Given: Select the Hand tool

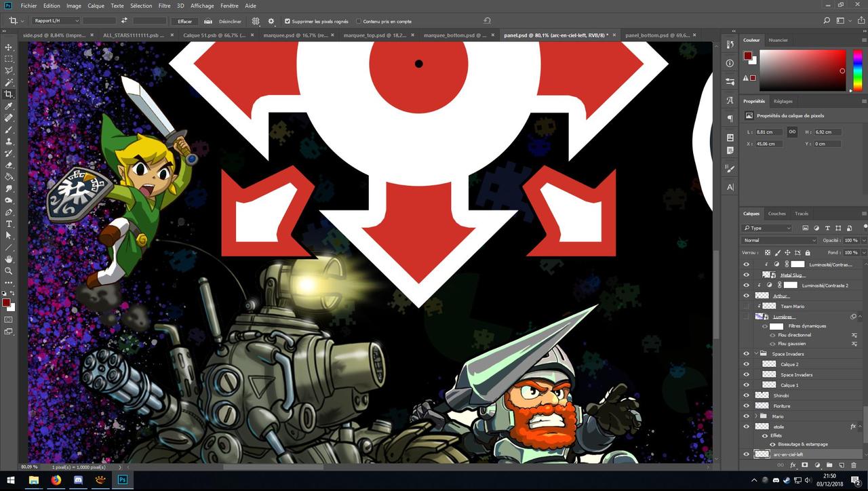Looking at the screenshot, I should [x=9, y=259].
